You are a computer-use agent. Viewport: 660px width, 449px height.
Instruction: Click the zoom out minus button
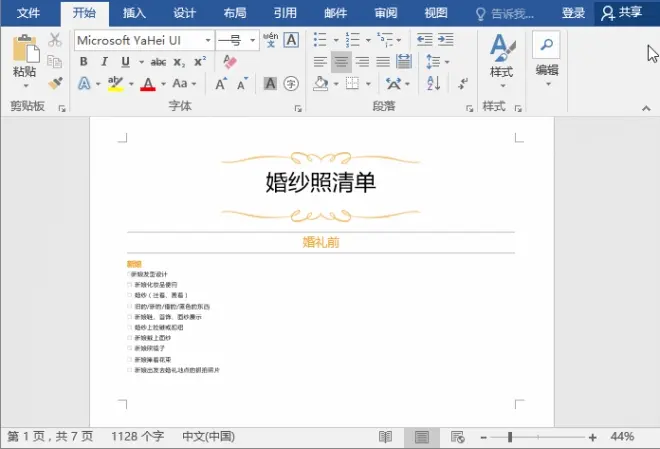coord(484,438)
